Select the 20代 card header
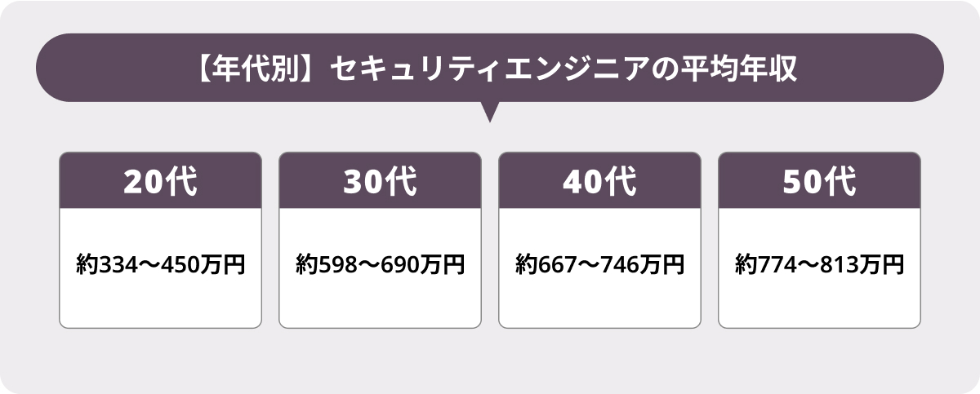The height and width of the screenshot is (394, 980). pos(161,181)
